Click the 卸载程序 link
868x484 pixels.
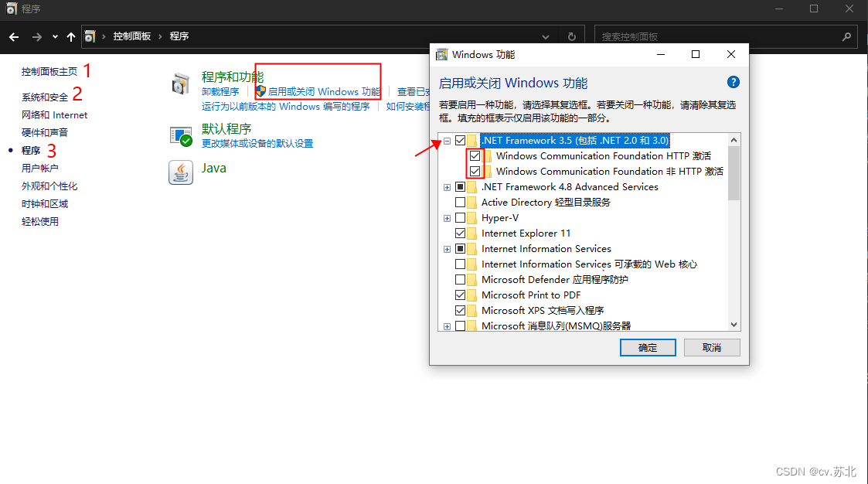(220, 91)
